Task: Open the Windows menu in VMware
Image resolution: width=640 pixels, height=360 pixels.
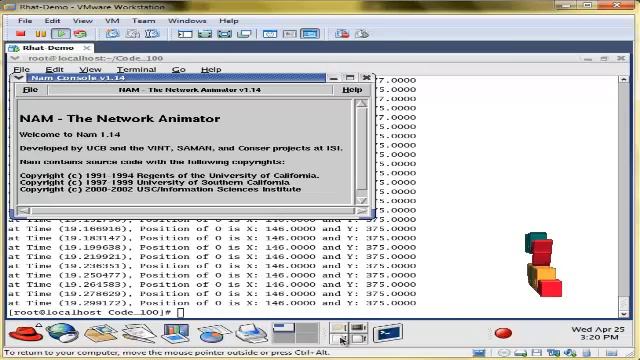Action: tap(187, 21)
